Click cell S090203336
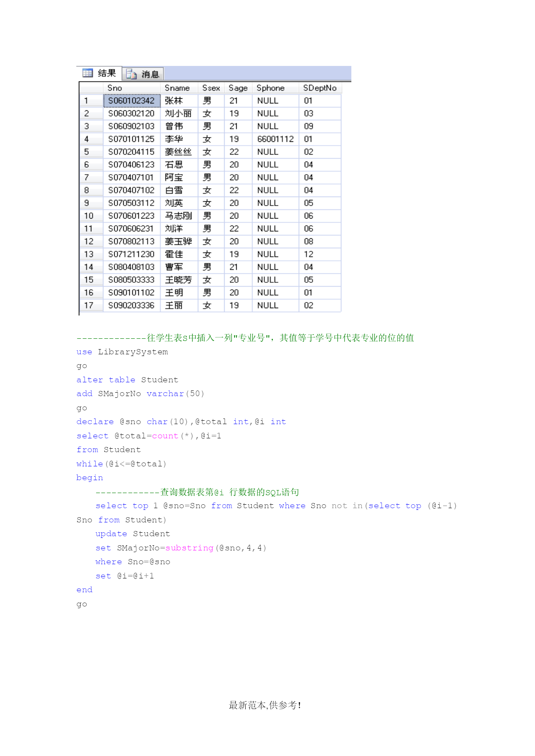The width and height of the screenshot is (535, 756). click(132, 305)
